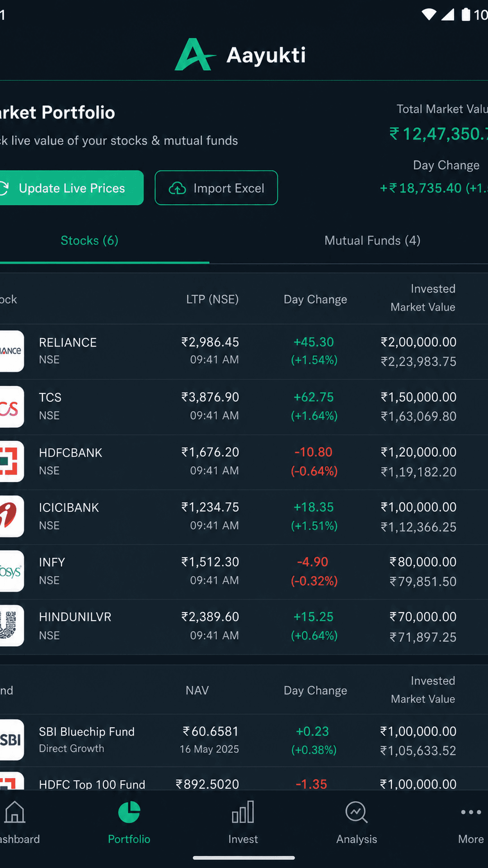
Task: Sort by the LTP (NSE) column header
Action: (212, 299)
